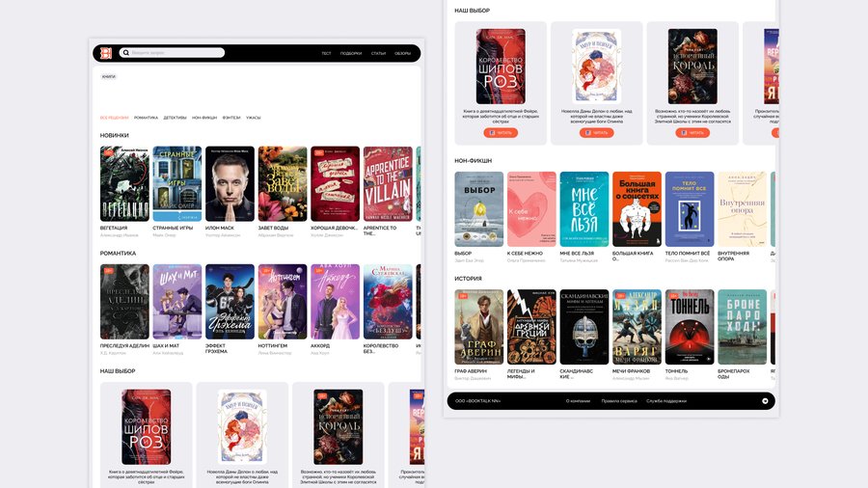Open the Илон Маск book cover
This screenshot has height=488, width=868.
[230, 183]
